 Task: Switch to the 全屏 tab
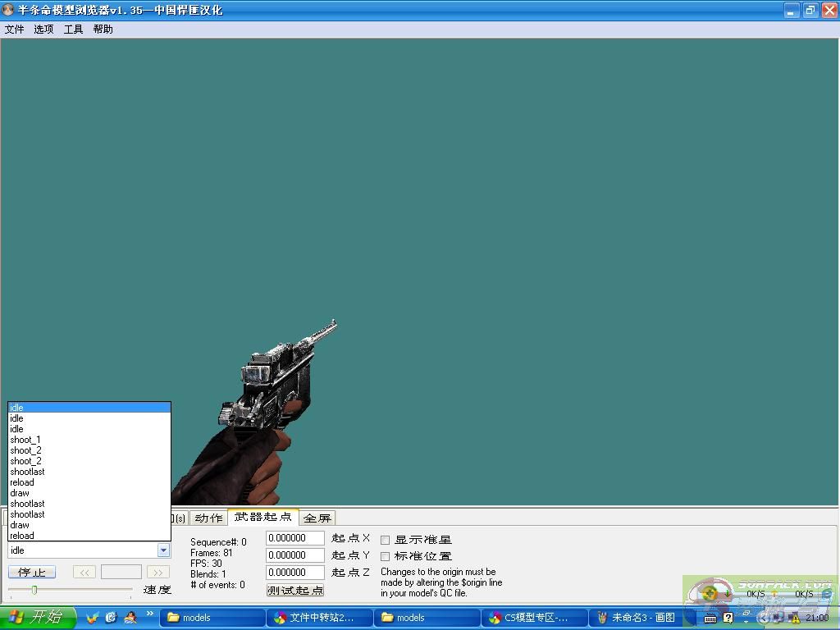coord(317,518)
